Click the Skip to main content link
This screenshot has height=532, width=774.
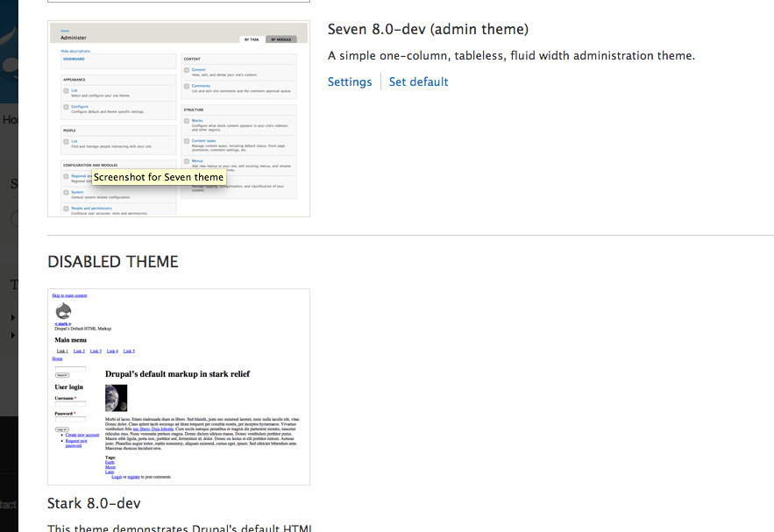click(69, 294)
